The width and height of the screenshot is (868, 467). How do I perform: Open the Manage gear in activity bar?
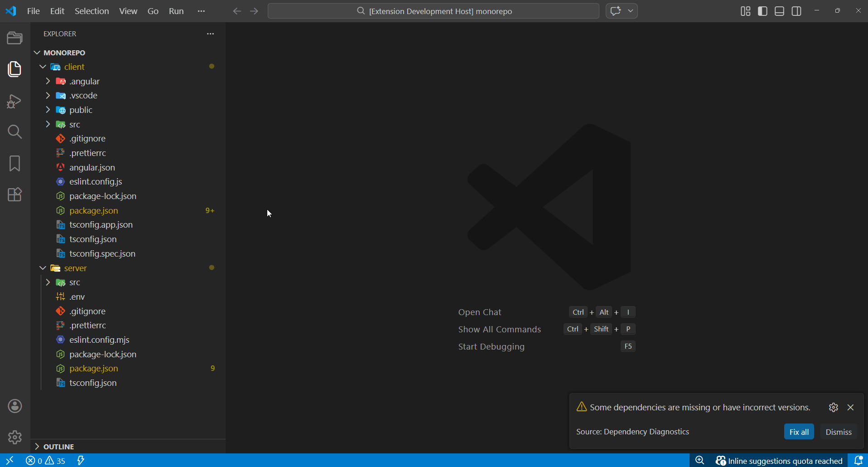pyautogui.click(x=14, y=437)
